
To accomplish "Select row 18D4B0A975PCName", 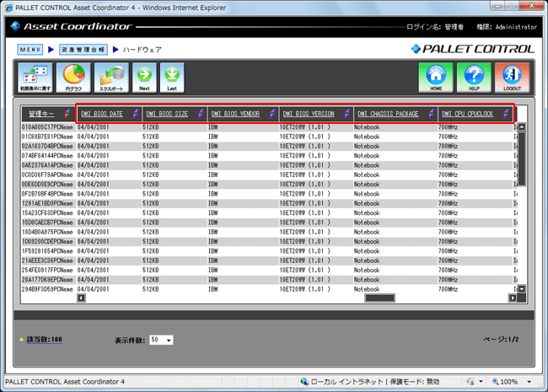I will click(269, 232).
